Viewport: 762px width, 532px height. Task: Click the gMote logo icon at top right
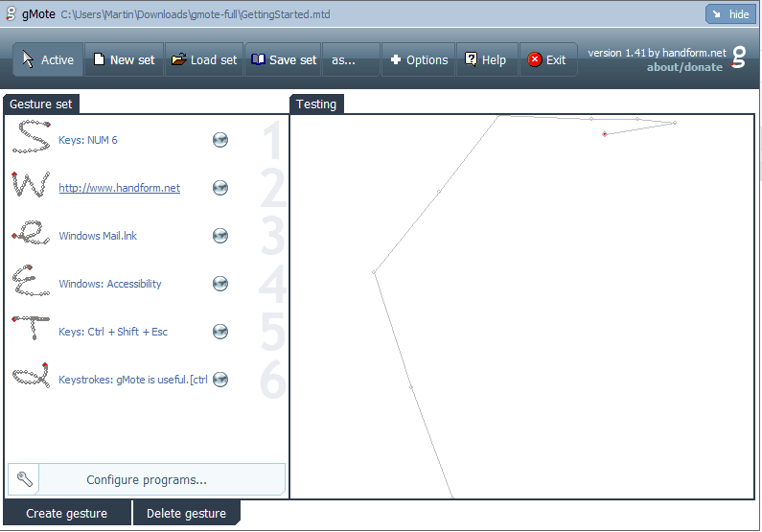coord(738,58)
